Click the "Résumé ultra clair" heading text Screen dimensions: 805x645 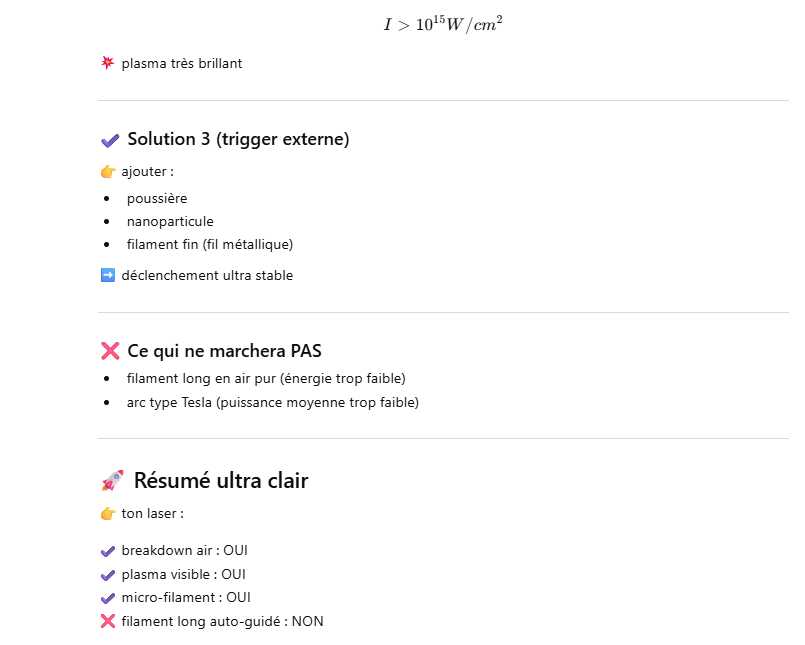[220, 481]
